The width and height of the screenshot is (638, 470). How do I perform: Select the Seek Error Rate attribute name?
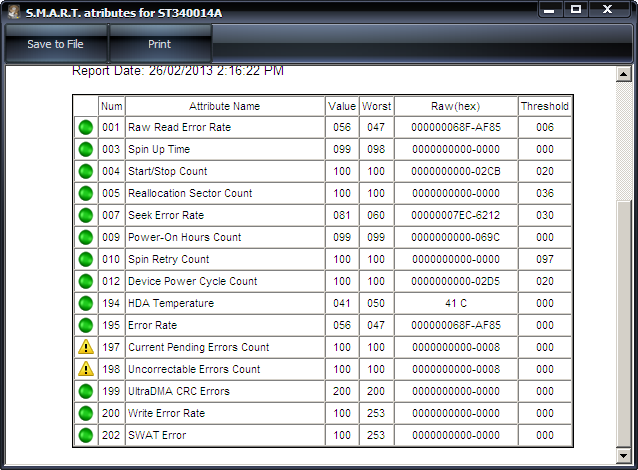tap(166, 215)
